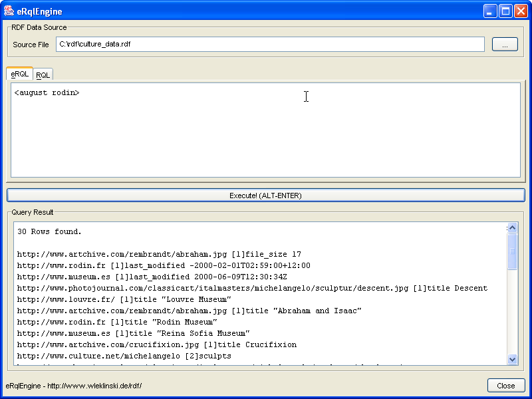Maximize the eRqlEngine window

505,11
